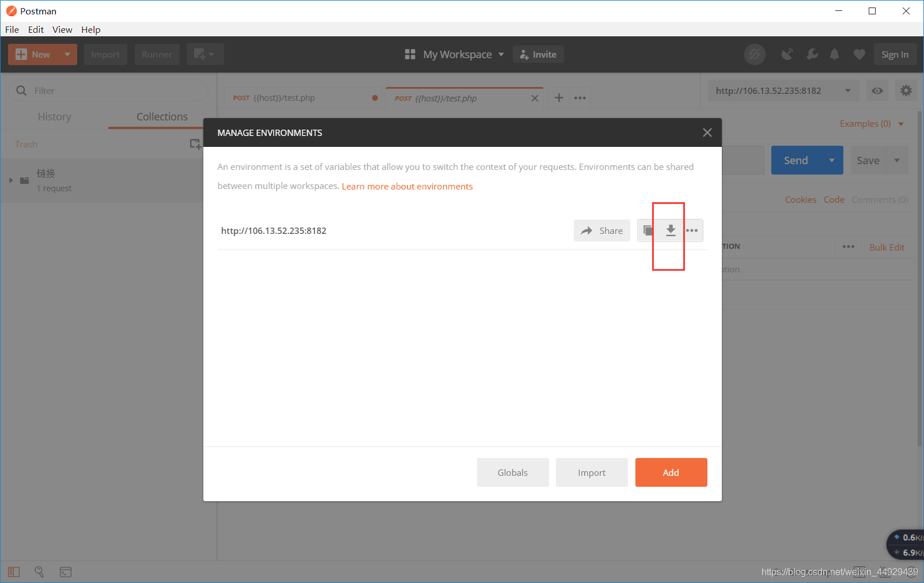This screenshot has width=924, height=583.
Task: Open settings wrench icon in header
Action: [812, 54]
